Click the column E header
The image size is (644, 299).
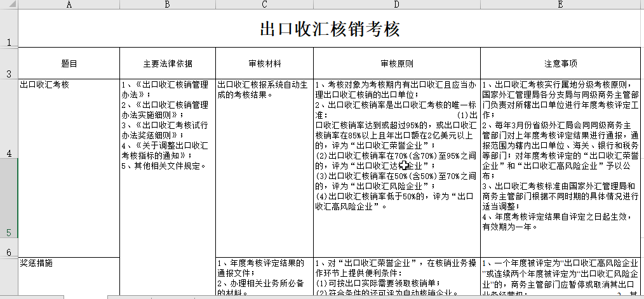tap(560, 4)
